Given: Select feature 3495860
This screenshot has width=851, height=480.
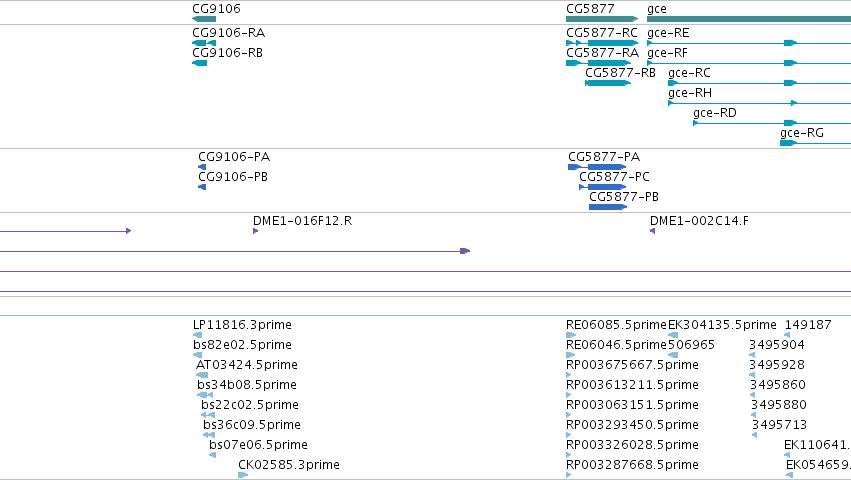Looking at the screenshot, I should (x=778, y=385).
